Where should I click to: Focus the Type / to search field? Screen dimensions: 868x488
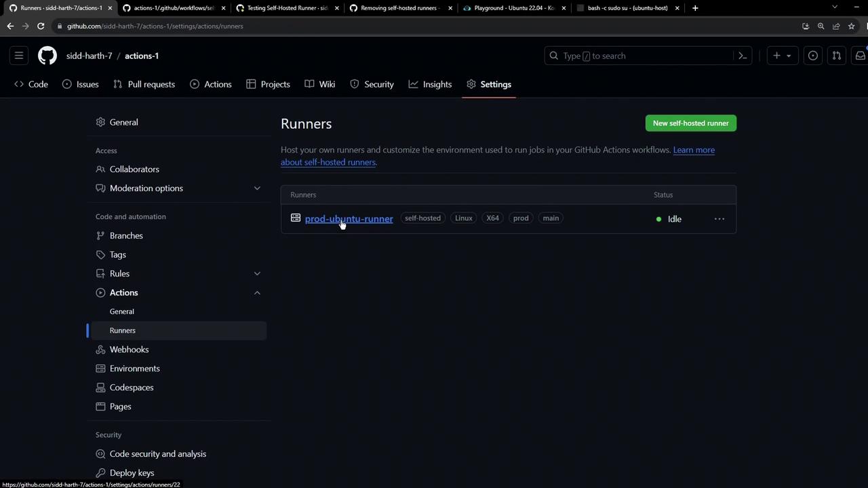point(647,56)
